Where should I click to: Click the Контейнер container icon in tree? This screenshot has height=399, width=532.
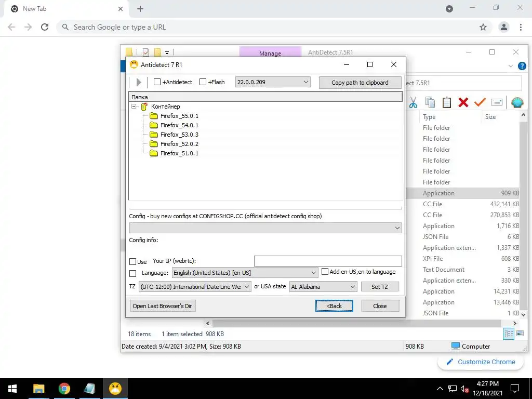[144, 107]
